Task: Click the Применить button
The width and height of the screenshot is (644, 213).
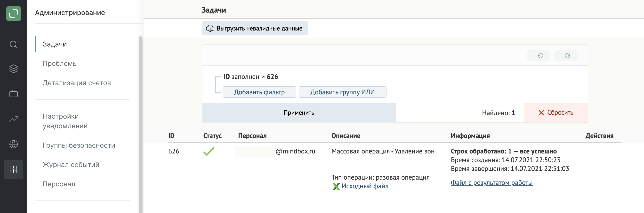Action: (x=299, y=113)
